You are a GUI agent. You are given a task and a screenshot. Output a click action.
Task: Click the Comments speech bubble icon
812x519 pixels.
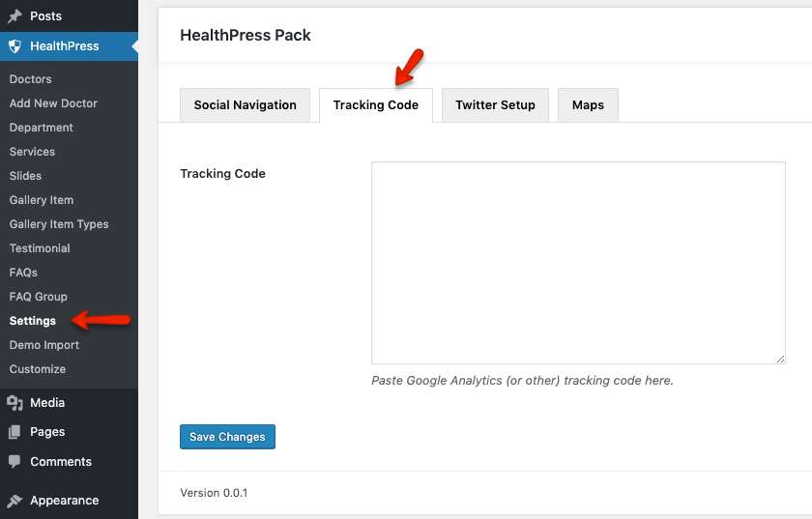[x=14, y=462]
